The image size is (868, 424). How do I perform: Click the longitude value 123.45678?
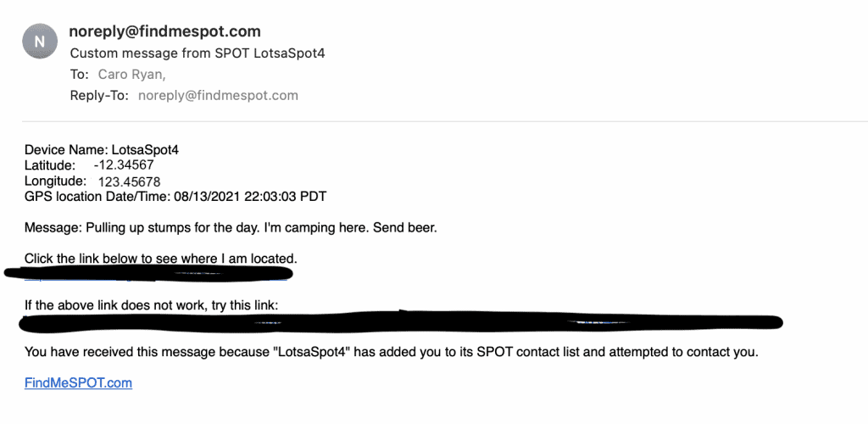pos(129,181)
